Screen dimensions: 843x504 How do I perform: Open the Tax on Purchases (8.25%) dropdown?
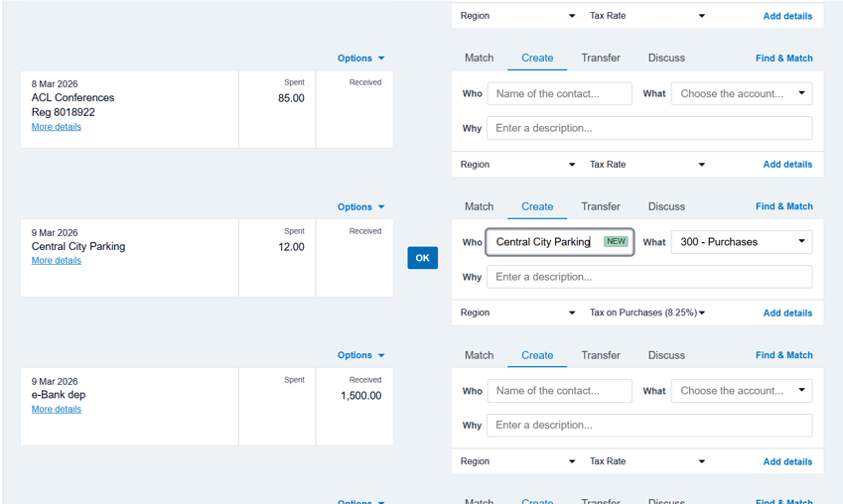(x=647, y=313)
